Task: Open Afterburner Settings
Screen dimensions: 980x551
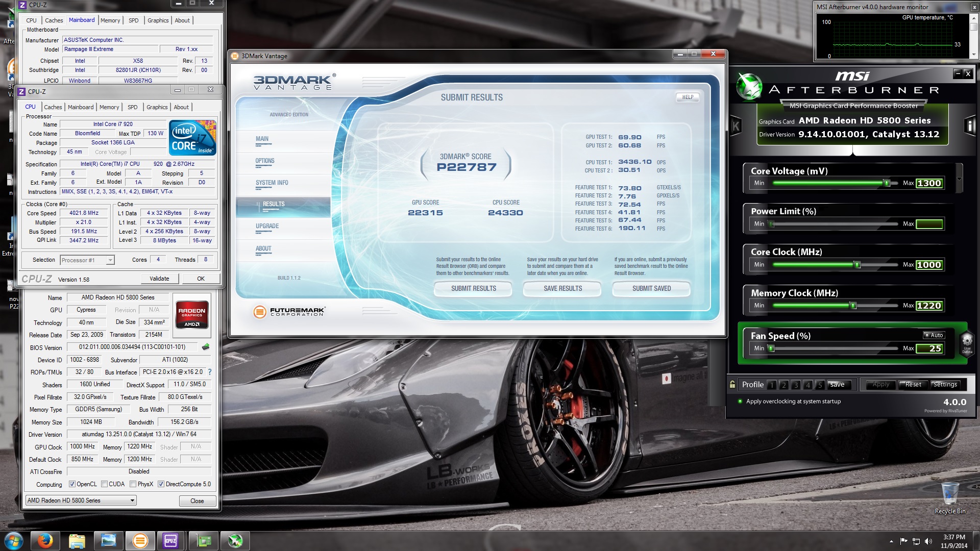Action: (945, 385)
